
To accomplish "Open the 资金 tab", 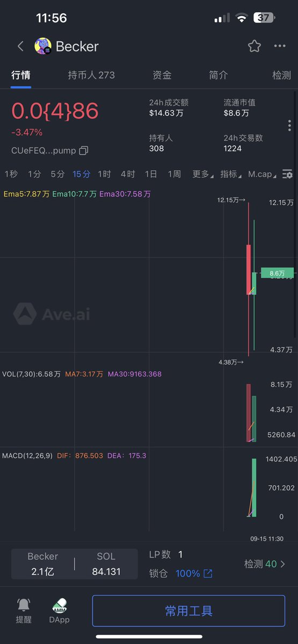I will coord(162,75).
